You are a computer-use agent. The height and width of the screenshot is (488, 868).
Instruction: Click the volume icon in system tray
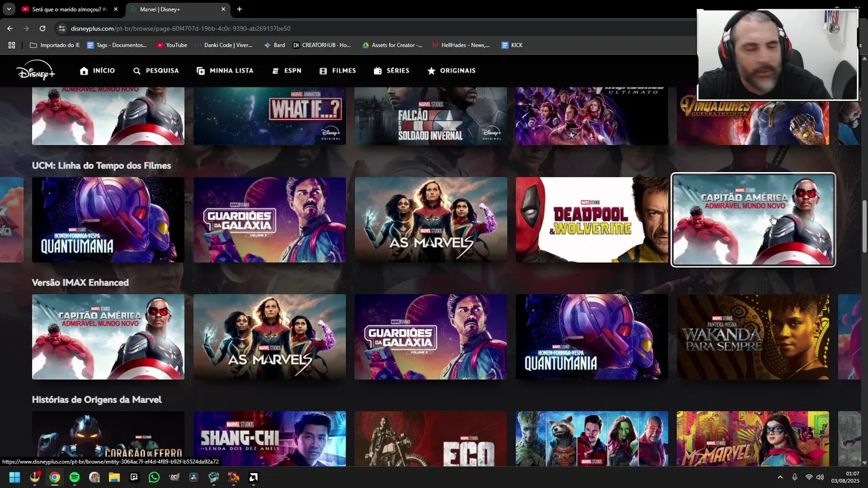coord(820,477)
